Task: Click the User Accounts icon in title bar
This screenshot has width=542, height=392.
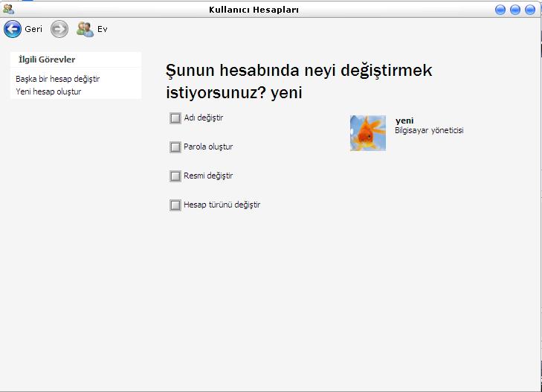Action: pyautogui.click(x=8, y=10)
